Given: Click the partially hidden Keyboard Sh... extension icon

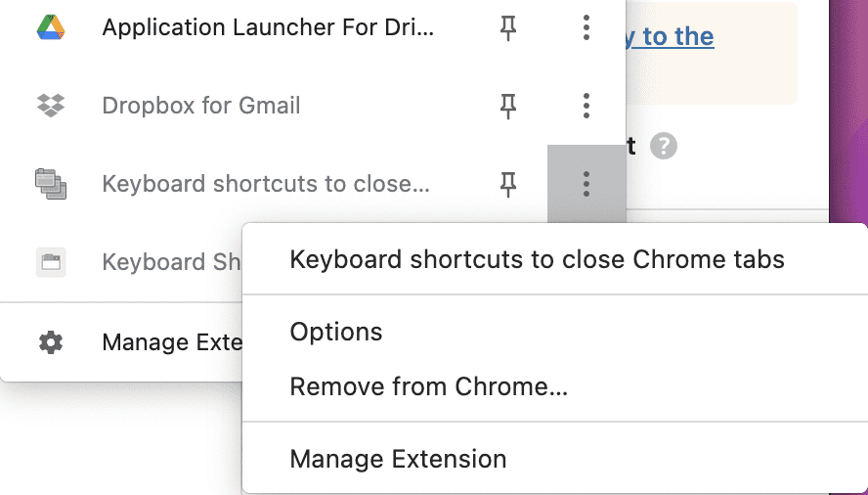Looking at the screenshot, I should (x=51, y=262).
